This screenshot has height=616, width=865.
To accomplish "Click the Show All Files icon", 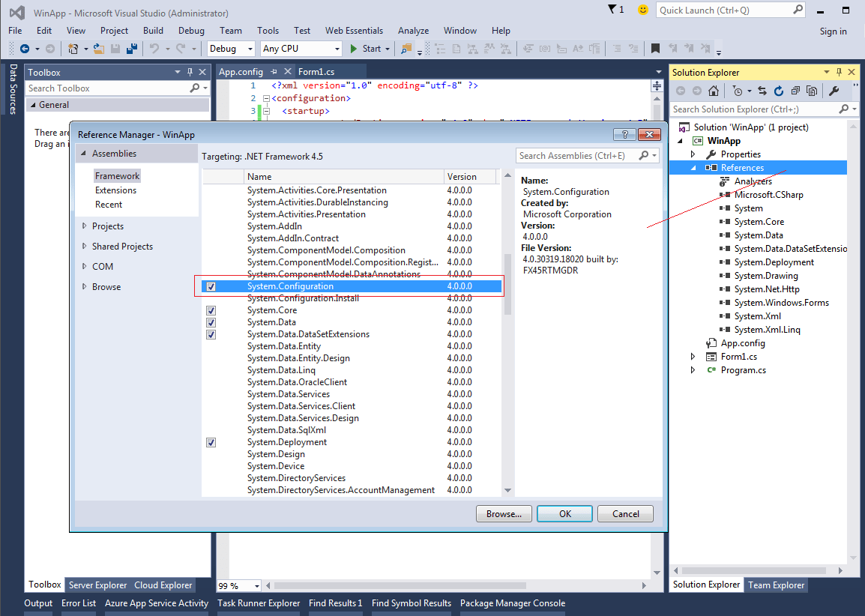I will pyautogui.click(x=812, y=91).
